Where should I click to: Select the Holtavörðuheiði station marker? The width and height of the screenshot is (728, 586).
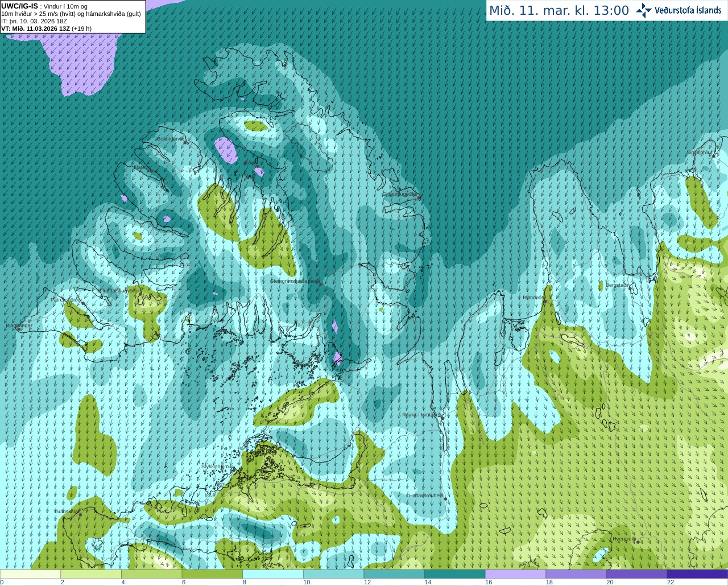pyautogui.click(x=445, y=499)
